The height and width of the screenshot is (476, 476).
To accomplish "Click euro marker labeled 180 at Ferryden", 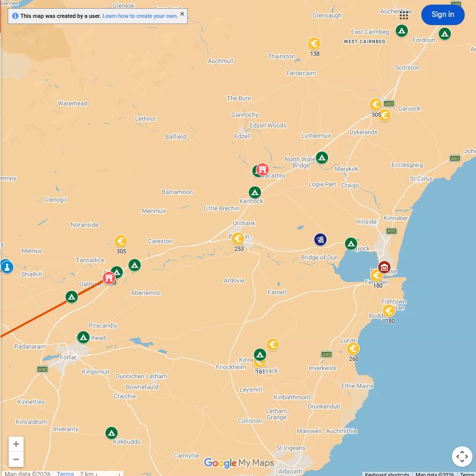I will (376, 276).
